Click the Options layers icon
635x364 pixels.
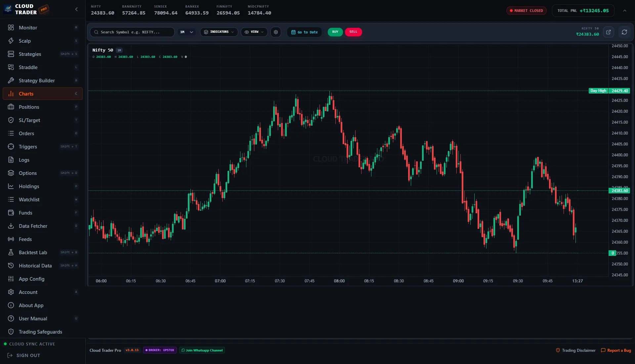(x=11, y=173)
